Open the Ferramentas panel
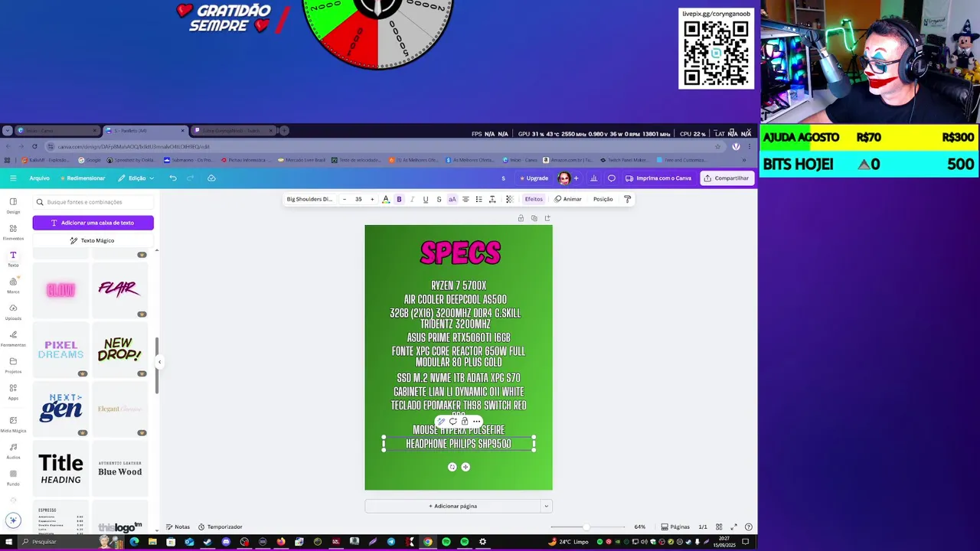 click(13, 338)
